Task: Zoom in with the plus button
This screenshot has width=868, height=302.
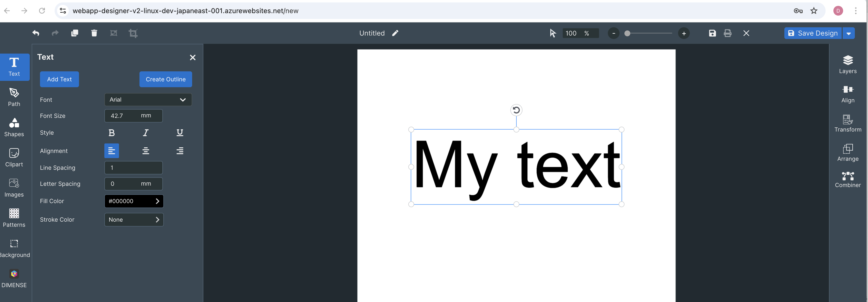Action: click(684, 33)
